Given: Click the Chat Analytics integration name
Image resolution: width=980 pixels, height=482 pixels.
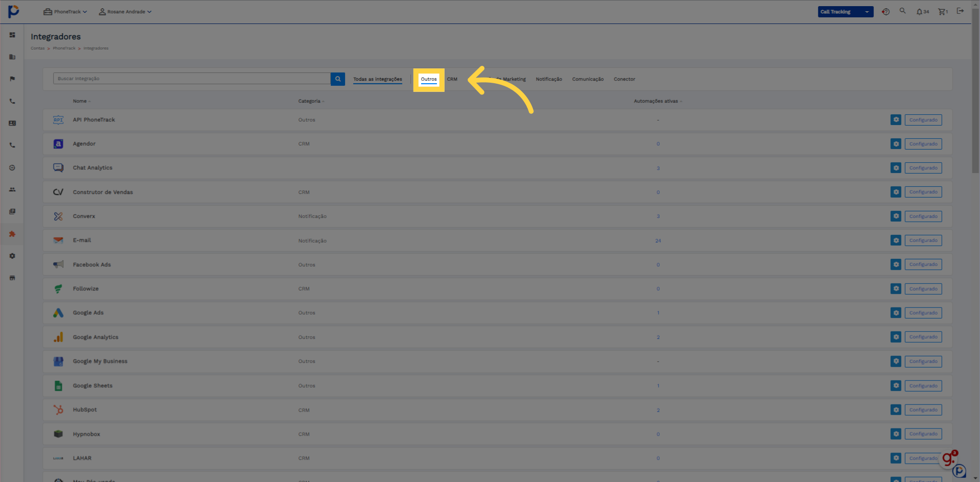Looking at the screenshot, I should [92, 167].
